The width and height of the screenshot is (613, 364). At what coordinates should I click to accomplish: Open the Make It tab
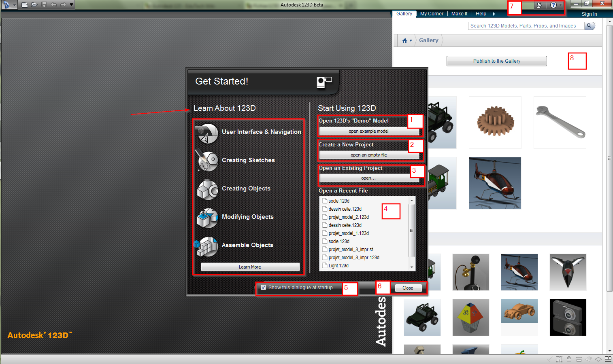point(459,14)
